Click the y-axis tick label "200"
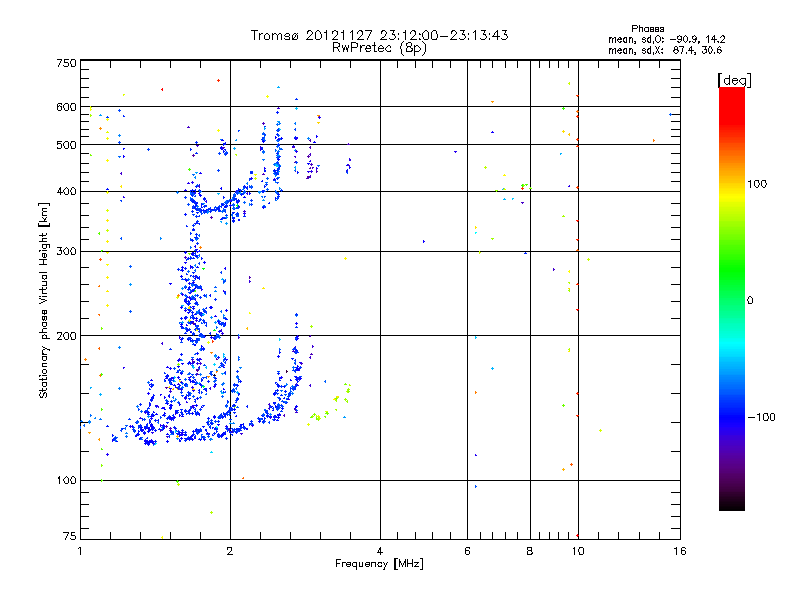The height and width of the screenshot is (600, 800). [66, 336]
